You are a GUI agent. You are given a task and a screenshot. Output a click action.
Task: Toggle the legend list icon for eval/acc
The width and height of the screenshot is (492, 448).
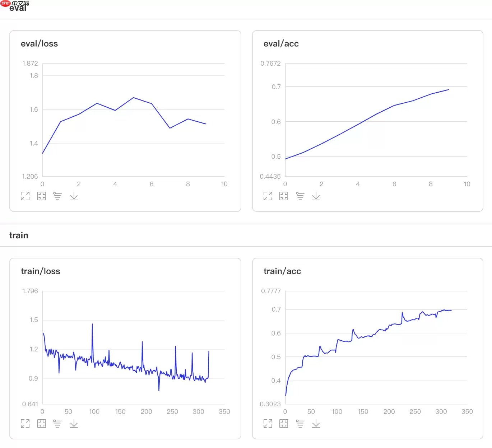pos(300,196)
